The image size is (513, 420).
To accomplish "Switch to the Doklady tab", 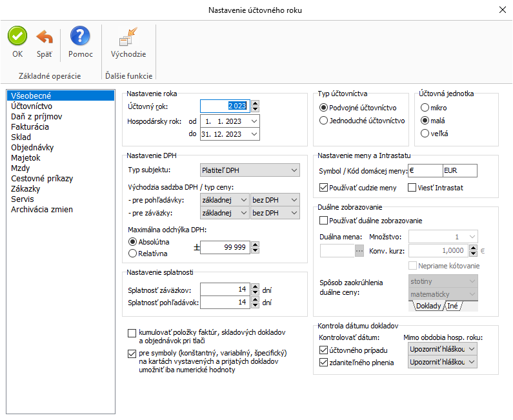I will [428, 306].
